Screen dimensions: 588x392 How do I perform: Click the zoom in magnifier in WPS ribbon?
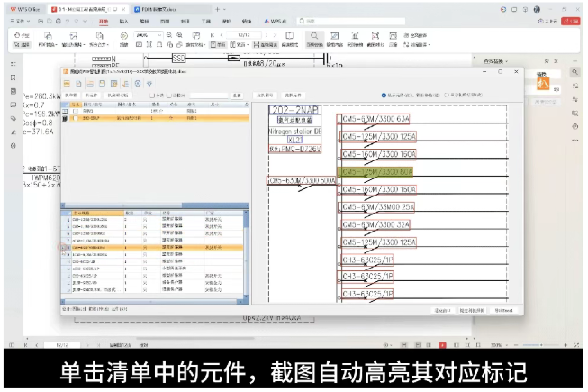pyautogui.click(x=179, y=35)
